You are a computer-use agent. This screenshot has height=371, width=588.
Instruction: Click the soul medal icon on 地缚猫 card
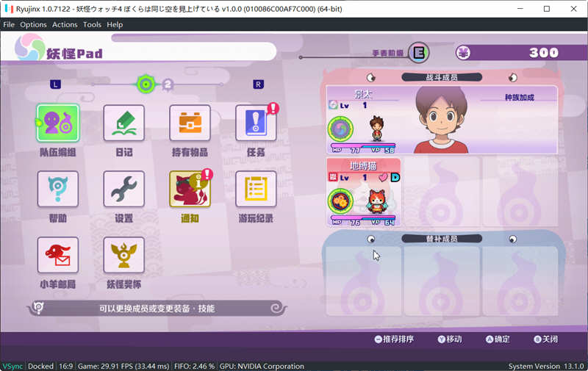[340, 201]
